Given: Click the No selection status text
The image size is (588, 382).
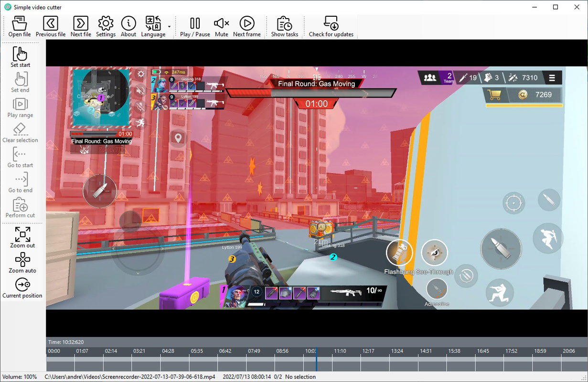Looking at the screenshot, I should pos(300,377).
